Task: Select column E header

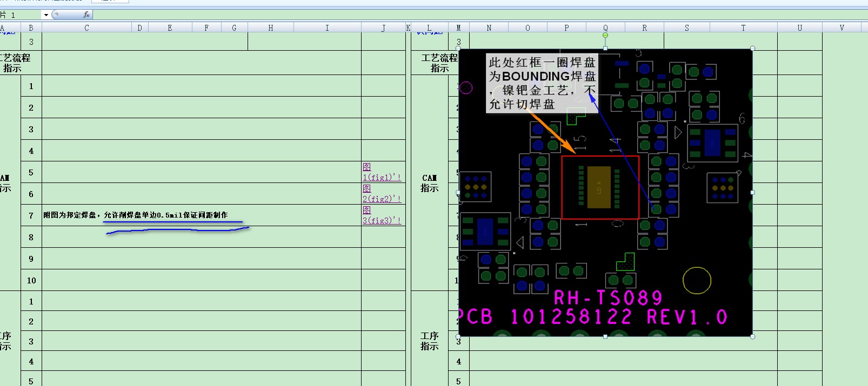Action: pyautogui.click(x=170, y=28)
